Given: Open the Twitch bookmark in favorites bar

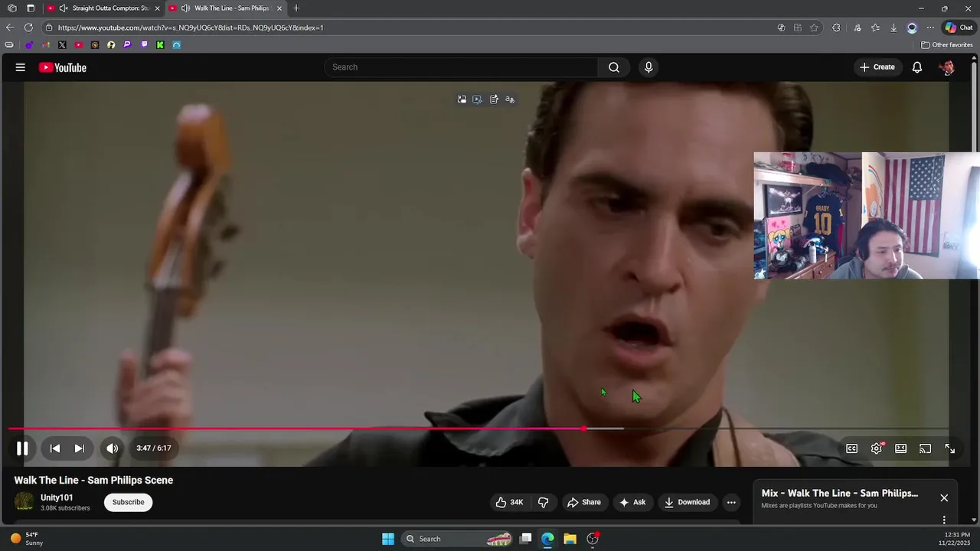Looking at the screenshot, I should click(144, 45).
